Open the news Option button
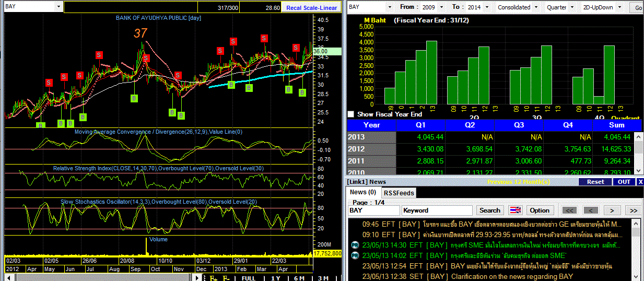This screenshot has height=281, width=644. click(x=540, y=210)
